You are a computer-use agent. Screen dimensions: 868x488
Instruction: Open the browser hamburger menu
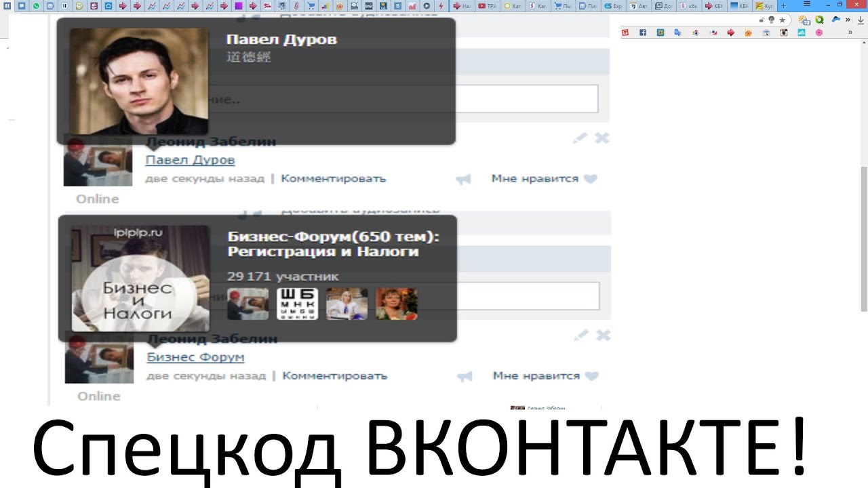pyautogui.click(x=807, y=4)
